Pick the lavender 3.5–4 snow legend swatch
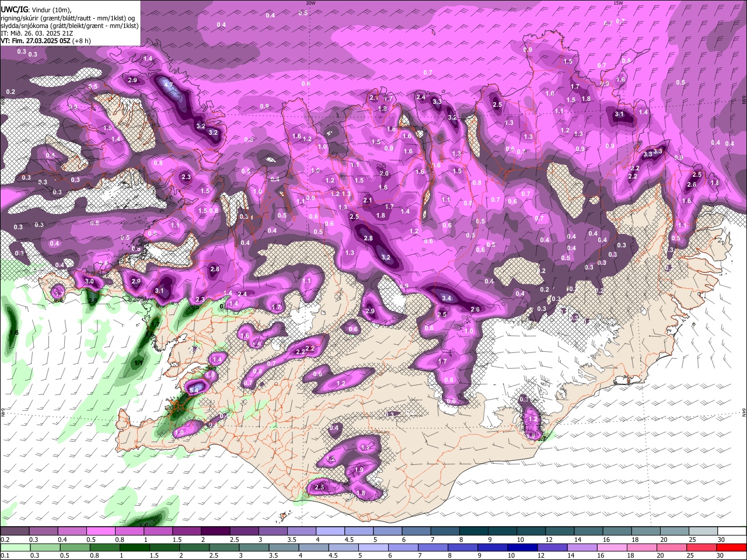Viewport: 747px width, 560px height. pos(302,531)
